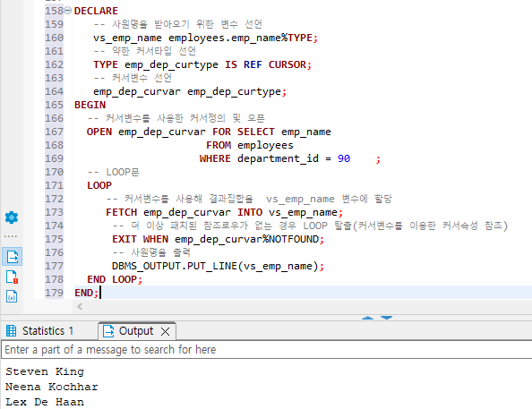Click output row 'Lex De Haan'
Image resolution: width=532 pixels, height=409 pixels.
pyautogui.click(x=45, y=402)
